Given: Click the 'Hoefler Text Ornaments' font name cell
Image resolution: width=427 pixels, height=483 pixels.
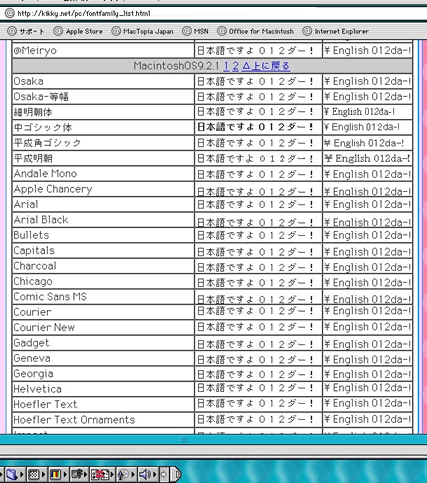Looking at the screenshot, I should (x=103, y=420).
